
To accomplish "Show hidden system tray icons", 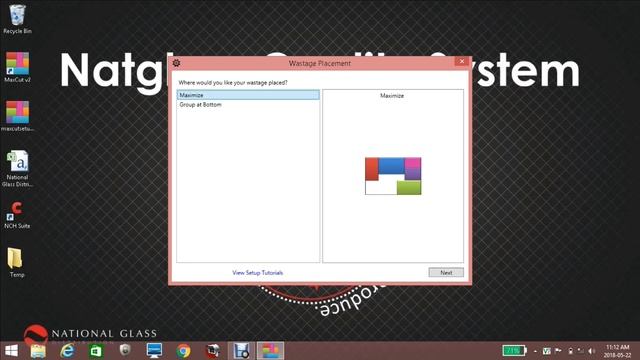I will click(536, 351).
